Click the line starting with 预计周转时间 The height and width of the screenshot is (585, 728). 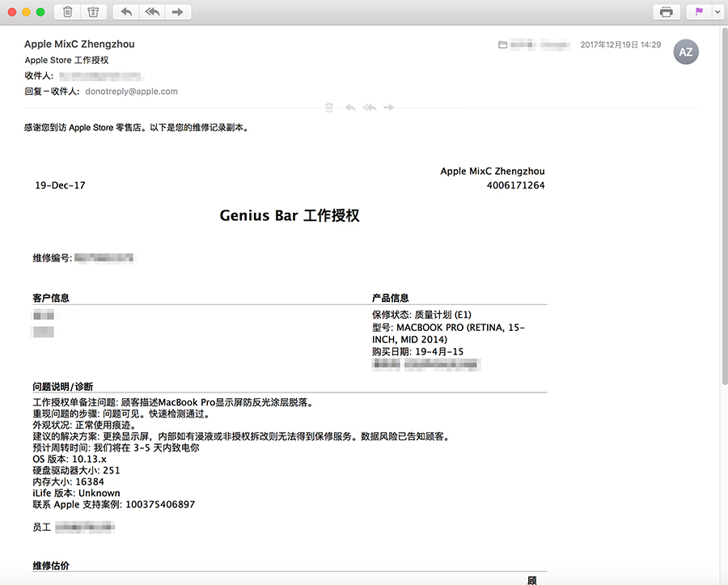coord(116,448)
